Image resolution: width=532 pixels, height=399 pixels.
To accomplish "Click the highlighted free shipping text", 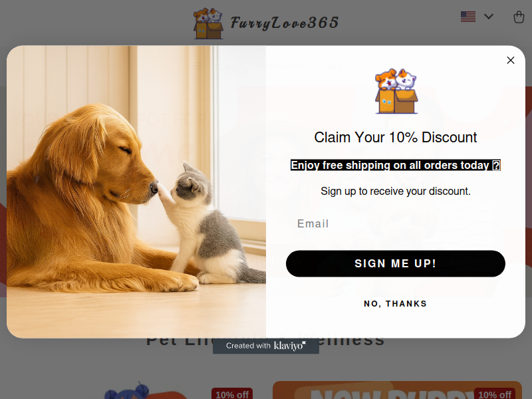I will tap(395, 165).
